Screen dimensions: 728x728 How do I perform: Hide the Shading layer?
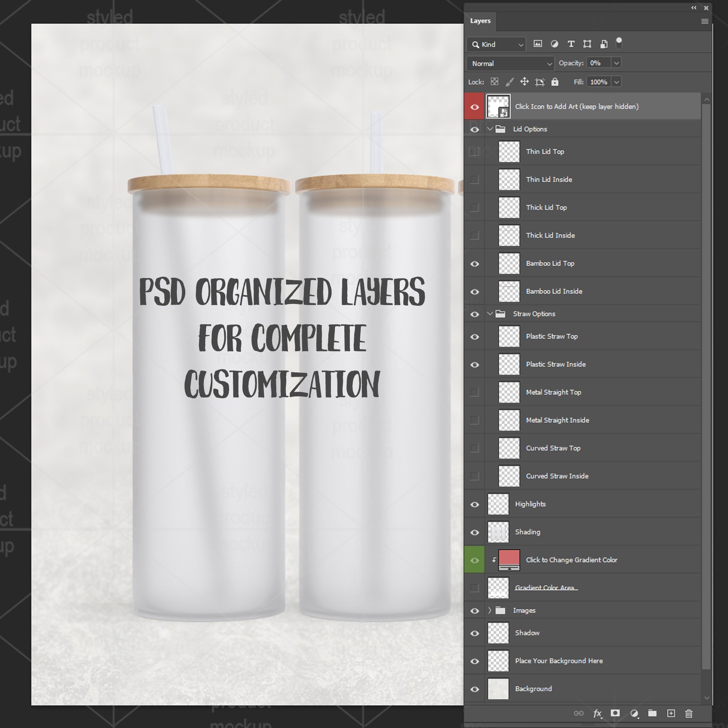click(475, 533)
